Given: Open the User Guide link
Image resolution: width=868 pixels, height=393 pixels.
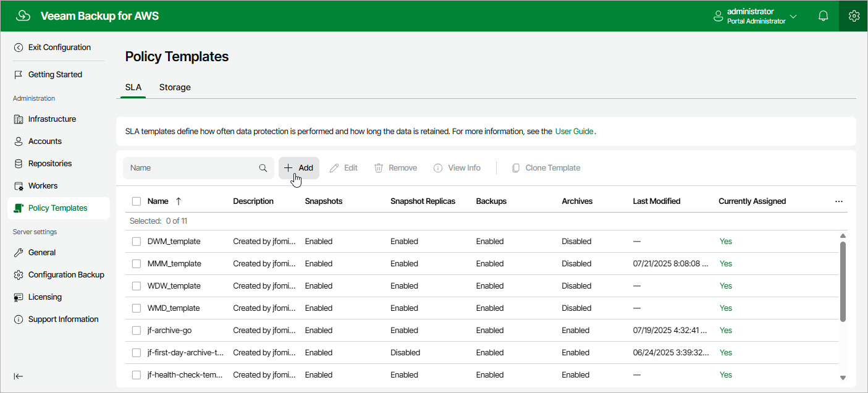Looking at the screenshot, I should point(574,132).
